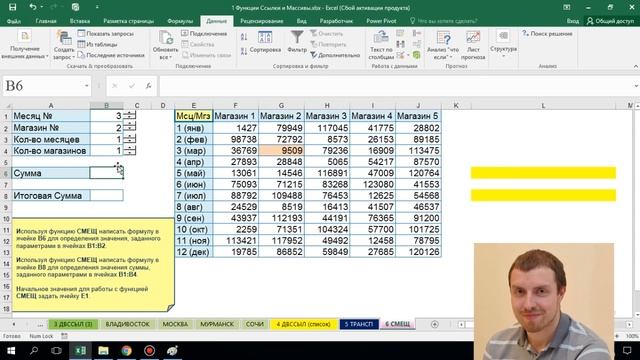Select the ВЛАДИВОСТОК sheet tab
This screenshot has width=640, height=360.
[x=128, y=324]
